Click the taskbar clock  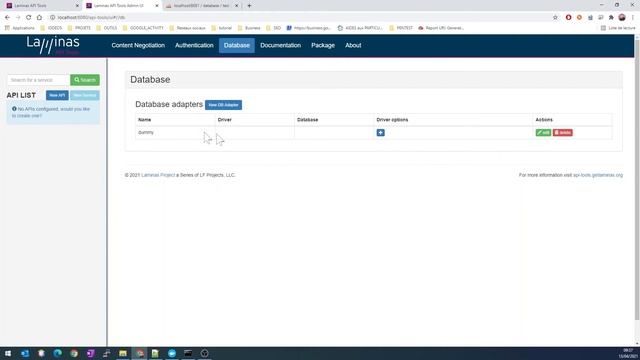628,353
